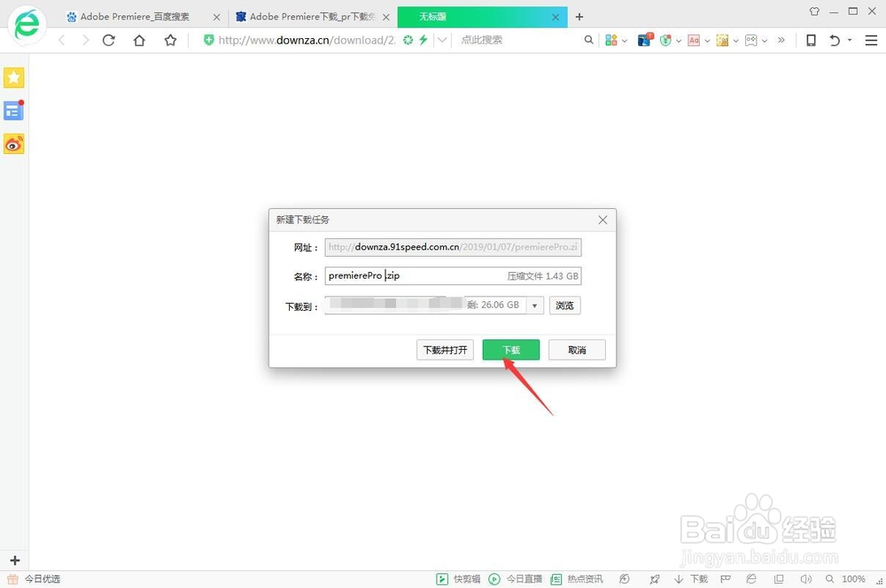Click the flag icon in status bar
Viewport: 886px width, 588px height.
point(726,579)
